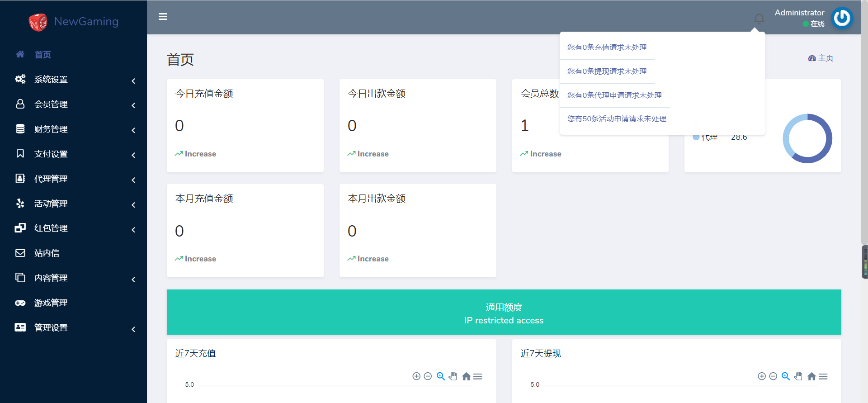The height and width of the screenshot is (403, 868).
Task: Reset zoom with home icon on 近7天充值 chart
Action: pyautogui.click(x=467, y=376)
